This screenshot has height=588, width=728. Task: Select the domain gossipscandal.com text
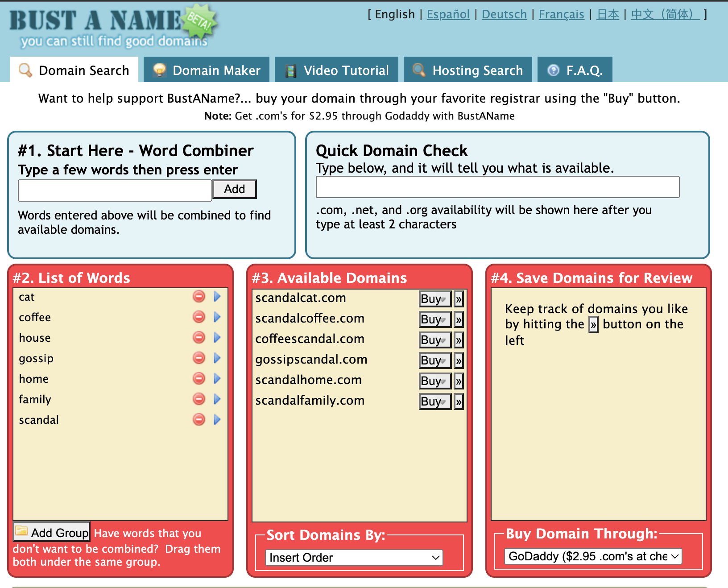point(311,359)
